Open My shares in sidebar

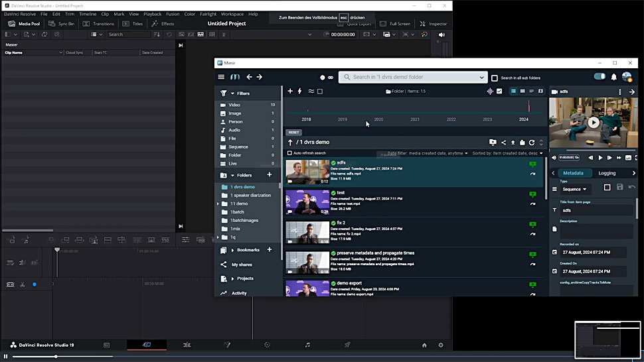tap(242, 265)
